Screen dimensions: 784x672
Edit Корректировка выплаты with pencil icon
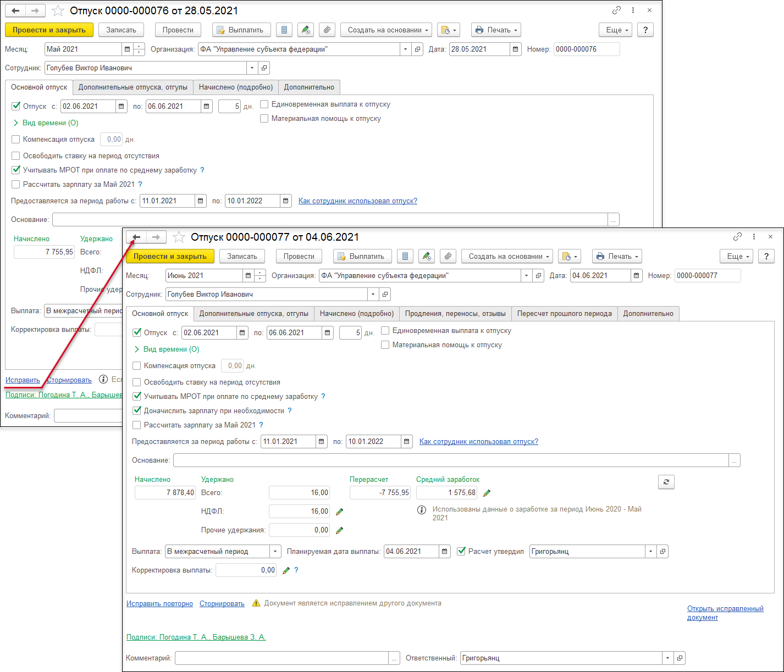point(286,570)
